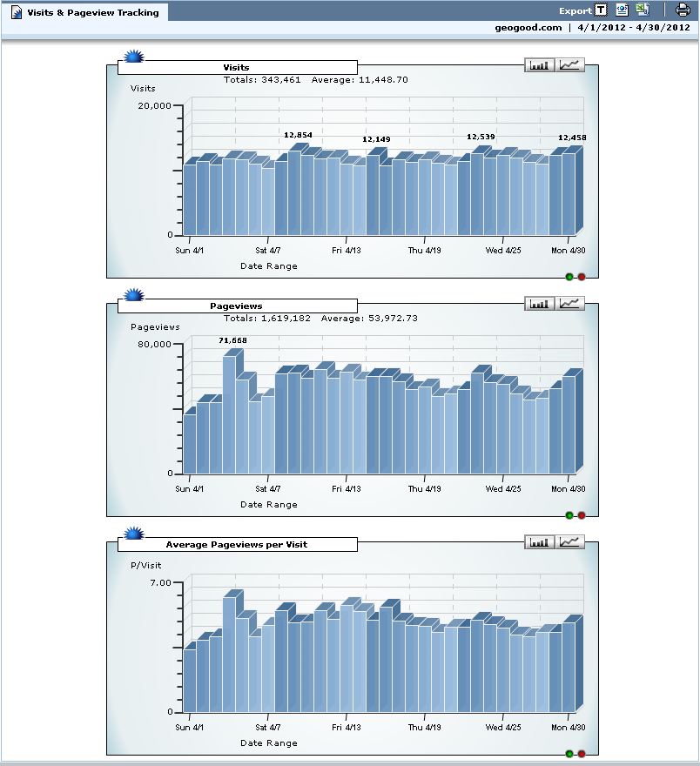Click green dot under Pageviews chart
Screen dimensions: 700x766
click(569, 515)
